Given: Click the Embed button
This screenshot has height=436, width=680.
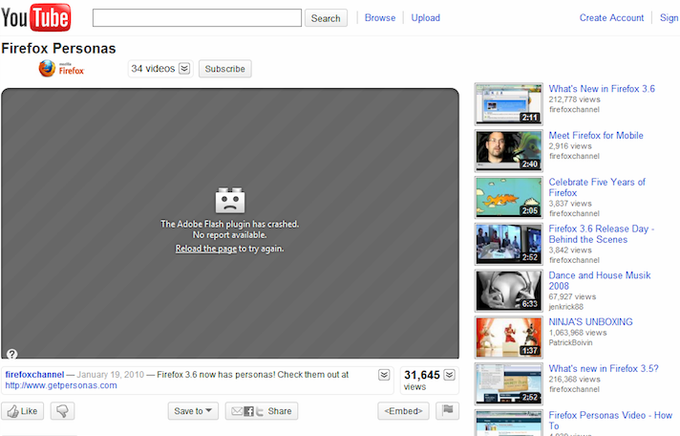Looking at the screenshot, I should [403, 411].
